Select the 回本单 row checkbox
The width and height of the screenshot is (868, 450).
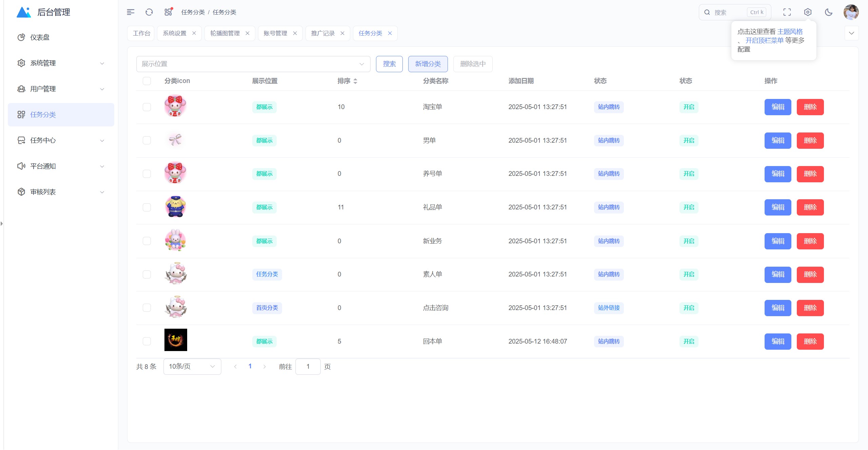[x=147, y=341]
